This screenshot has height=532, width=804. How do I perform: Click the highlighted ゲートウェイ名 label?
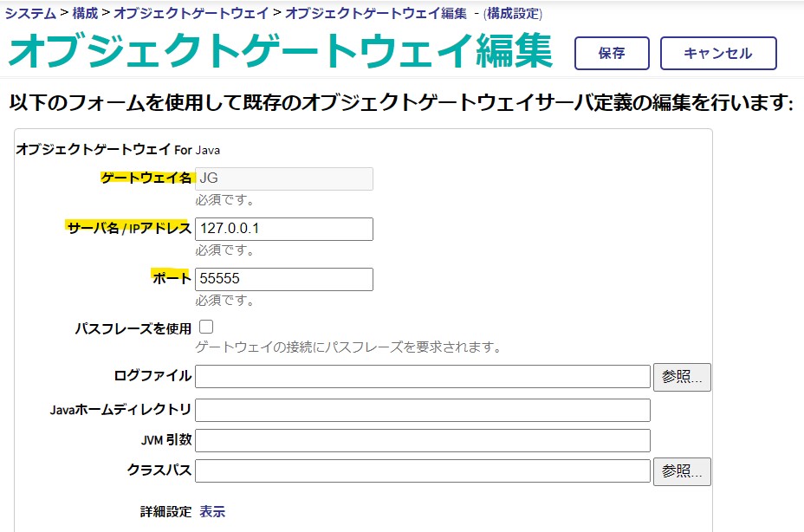[x=146, y=178]
